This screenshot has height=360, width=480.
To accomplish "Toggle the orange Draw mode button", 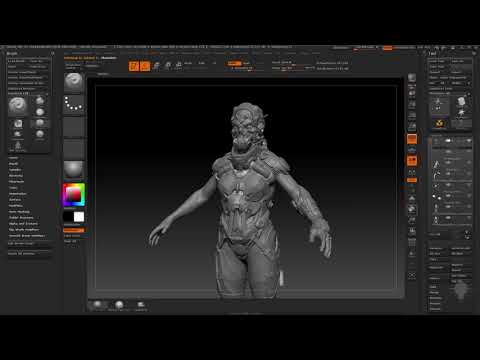I will point(145,66).
